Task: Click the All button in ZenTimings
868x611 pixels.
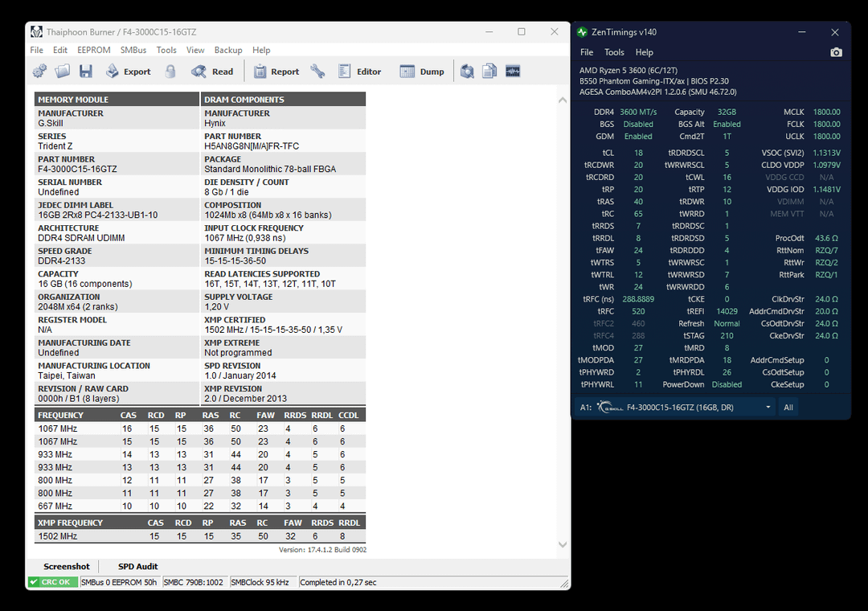Action: pos(788,407)
